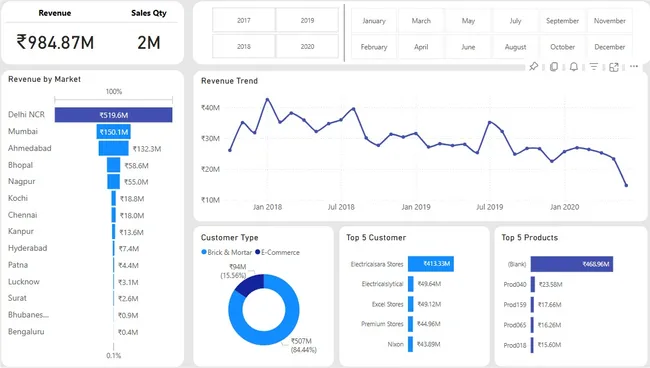
Task: Open focus mode icon
Action: click(x=614, y=67)
